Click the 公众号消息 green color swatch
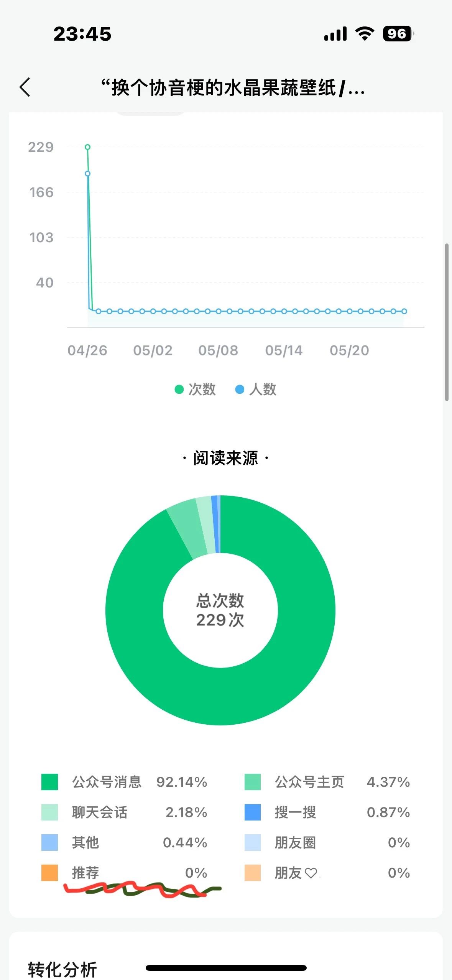Viewport: 452px width, 980px height. (x=49, y=782)
